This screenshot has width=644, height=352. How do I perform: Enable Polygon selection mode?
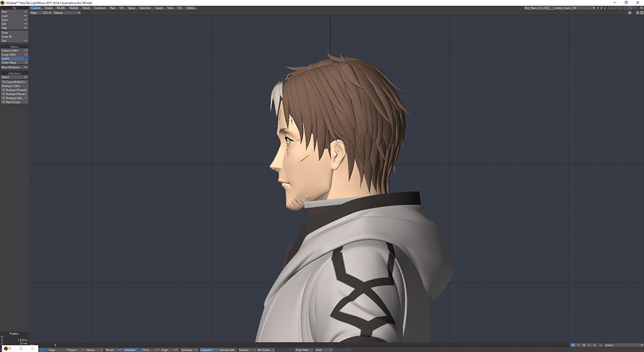(72, 349)
